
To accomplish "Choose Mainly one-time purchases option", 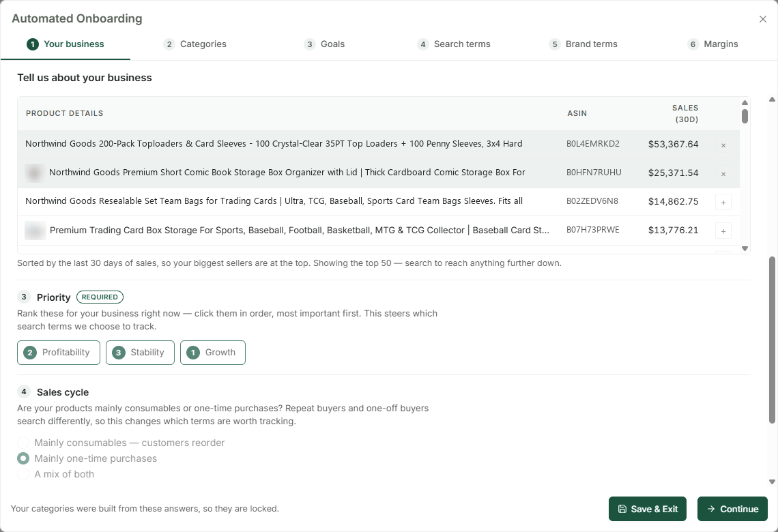I will point(87,458).
